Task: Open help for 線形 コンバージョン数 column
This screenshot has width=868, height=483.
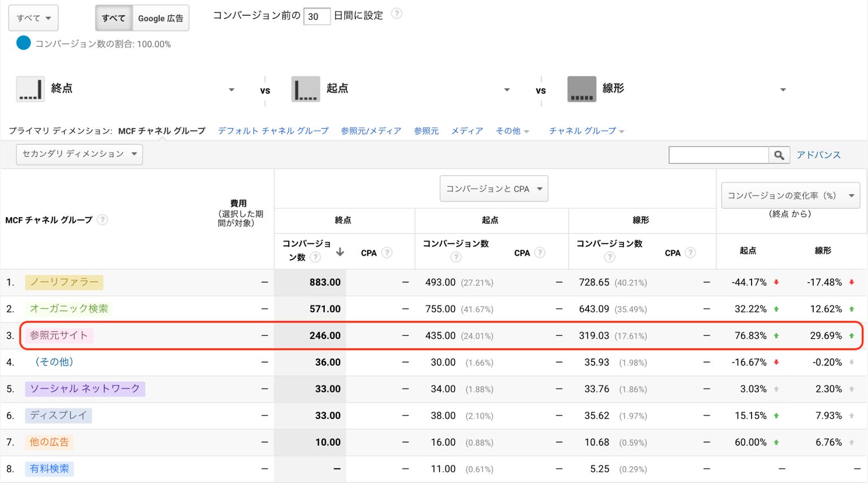Action: pyautogui.click(x=609, y=257)
